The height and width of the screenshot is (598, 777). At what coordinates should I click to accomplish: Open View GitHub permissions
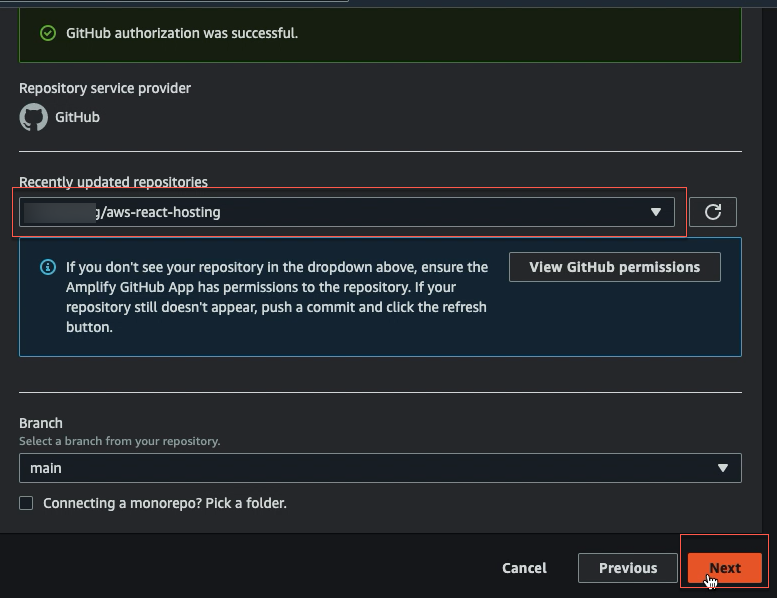coord(614,267)
